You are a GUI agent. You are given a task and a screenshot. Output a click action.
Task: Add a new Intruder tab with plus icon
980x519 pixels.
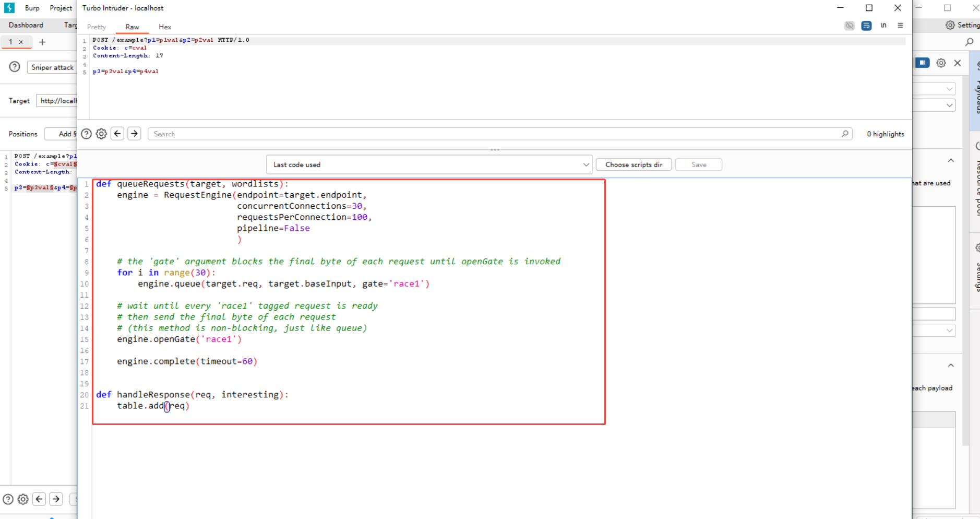tap(42, 42)
